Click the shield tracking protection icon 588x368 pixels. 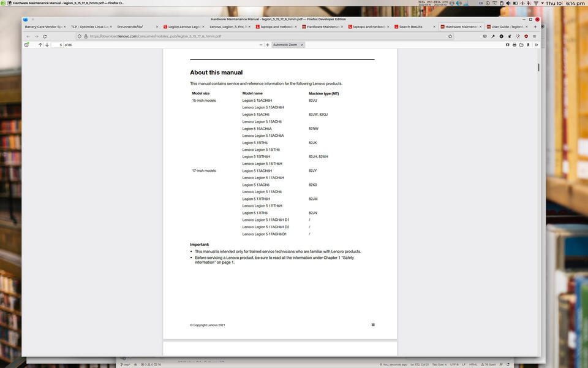pyautogui.click(x=80, y=36)
